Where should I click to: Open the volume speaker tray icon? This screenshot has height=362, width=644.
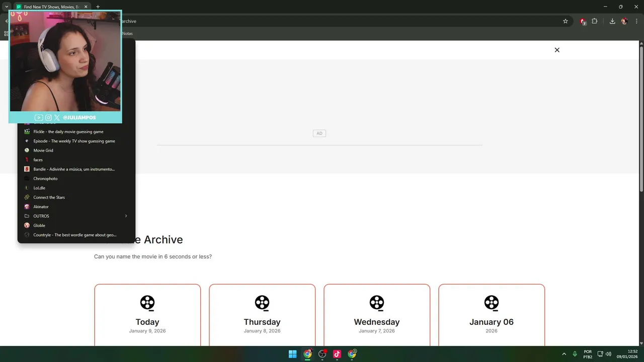[608, 354]
